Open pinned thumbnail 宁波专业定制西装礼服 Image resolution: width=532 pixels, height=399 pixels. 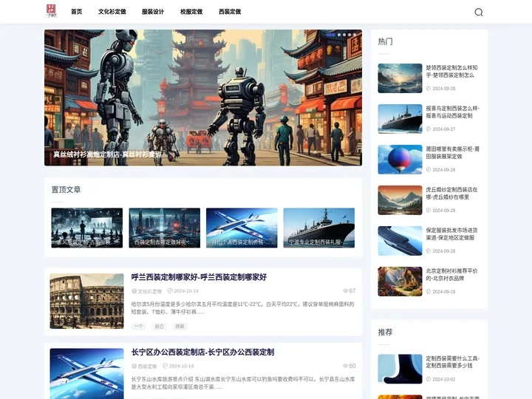319,228
